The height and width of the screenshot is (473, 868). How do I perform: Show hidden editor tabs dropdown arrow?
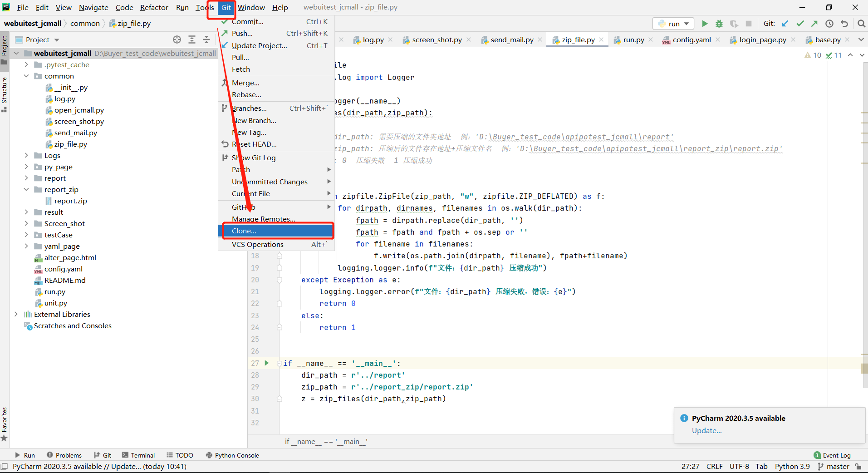861,39
